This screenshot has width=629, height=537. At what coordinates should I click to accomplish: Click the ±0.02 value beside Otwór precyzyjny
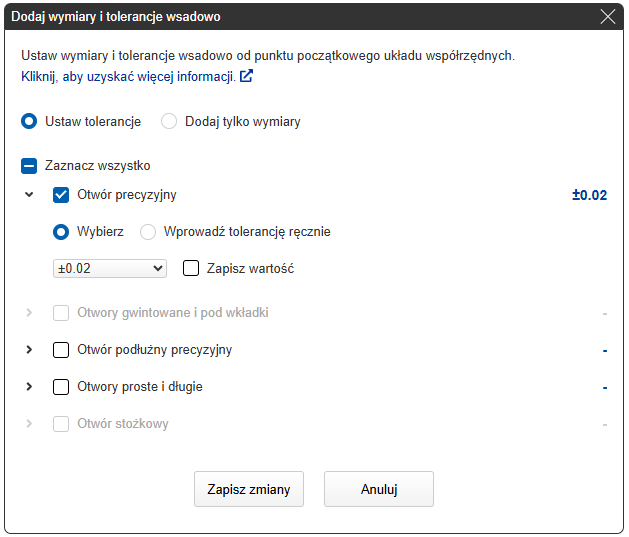589,195
